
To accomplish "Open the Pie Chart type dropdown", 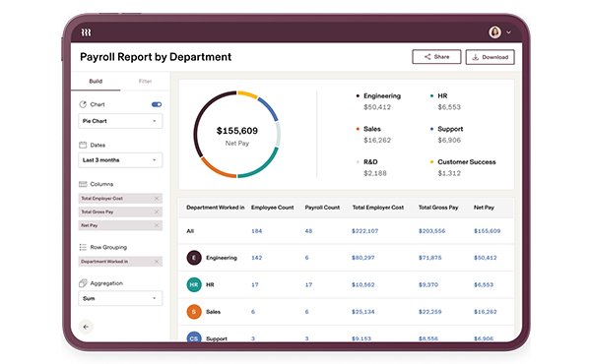I will coord(120,121).
